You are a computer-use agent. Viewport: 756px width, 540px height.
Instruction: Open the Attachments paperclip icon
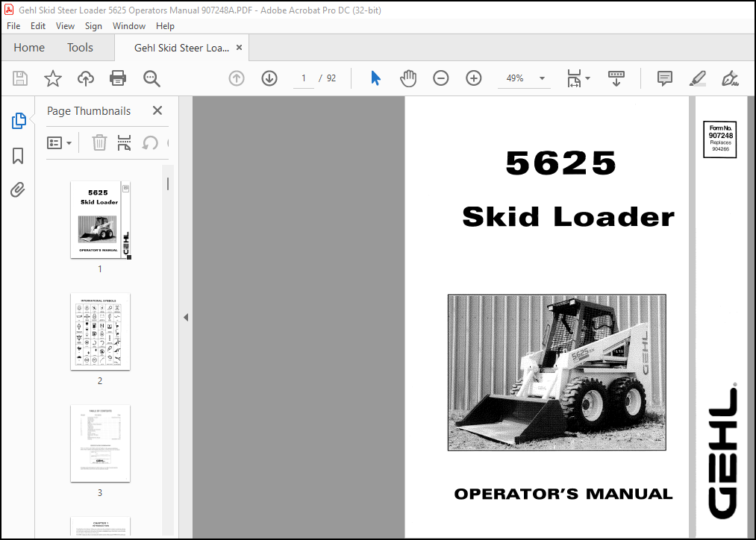tap(18, 189)
